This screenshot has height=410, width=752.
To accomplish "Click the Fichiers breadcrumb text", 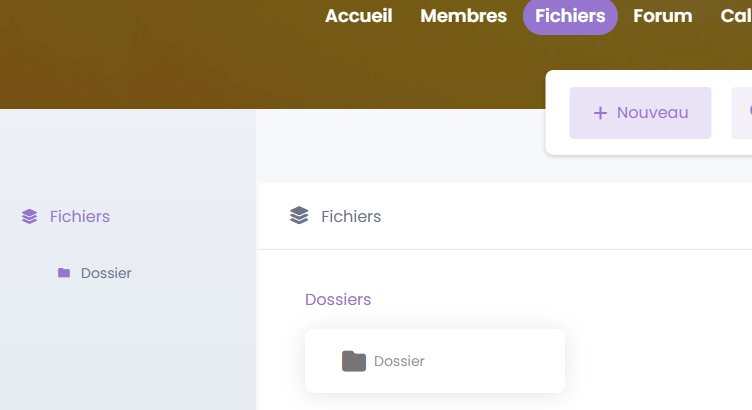I will [351, 216].
